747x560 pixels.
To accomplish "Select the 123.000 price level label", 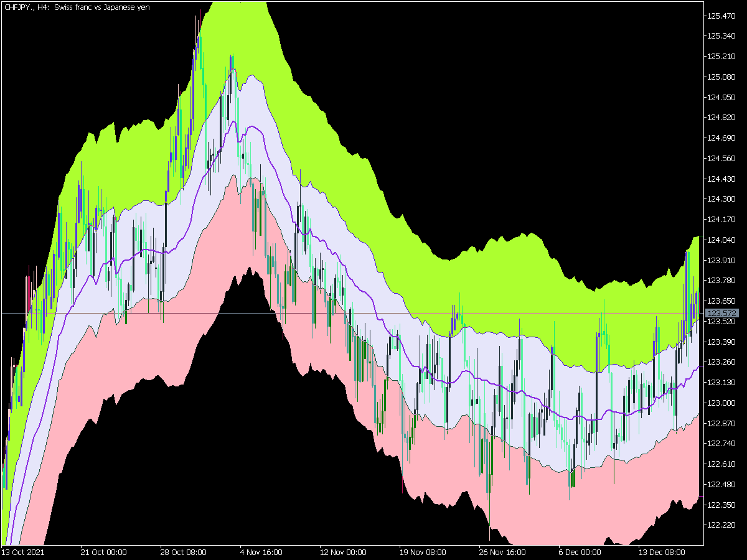I will pos(722,403).
